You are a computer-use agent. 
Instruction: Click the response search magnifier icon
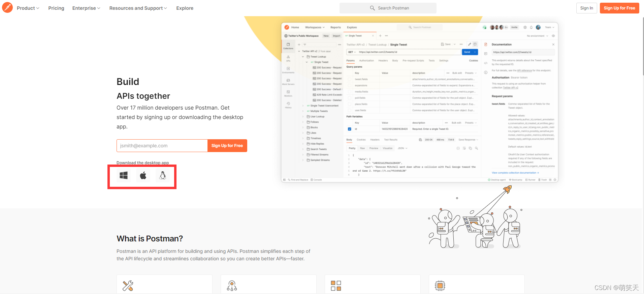tap(476, 148)
